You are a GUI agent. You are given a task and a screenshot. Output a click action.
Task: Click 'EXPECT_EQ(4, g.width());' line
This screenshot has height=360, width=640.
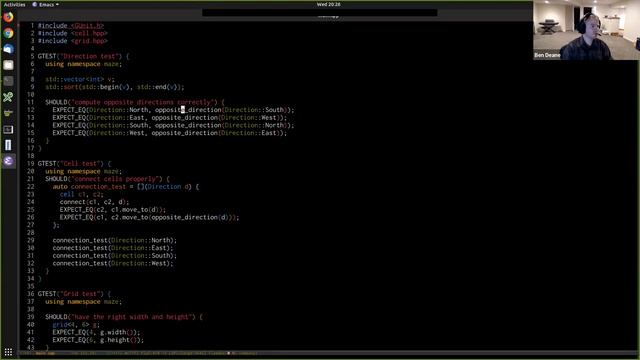click(96, 332)
